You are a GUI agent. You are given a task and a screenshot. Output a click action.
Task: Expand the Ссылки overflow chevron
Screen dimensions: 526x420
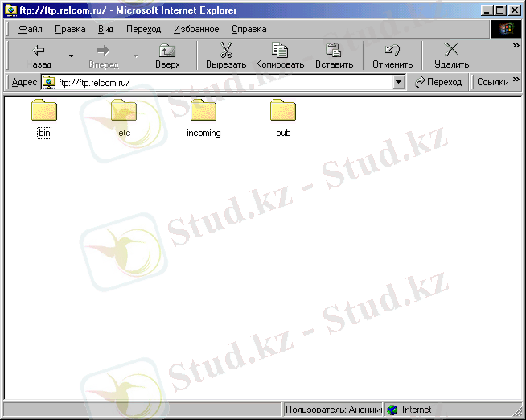tap(516, 79)
